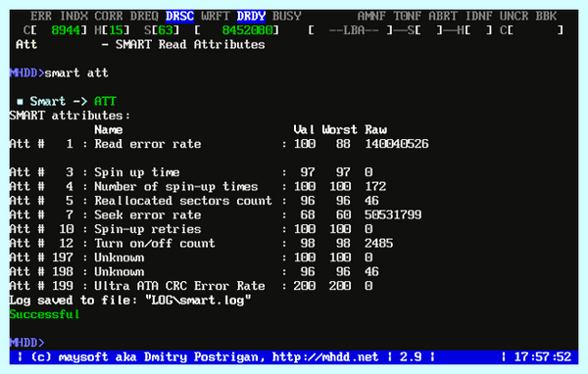
Task: Click the T0NF error flag
Action: 408,16
